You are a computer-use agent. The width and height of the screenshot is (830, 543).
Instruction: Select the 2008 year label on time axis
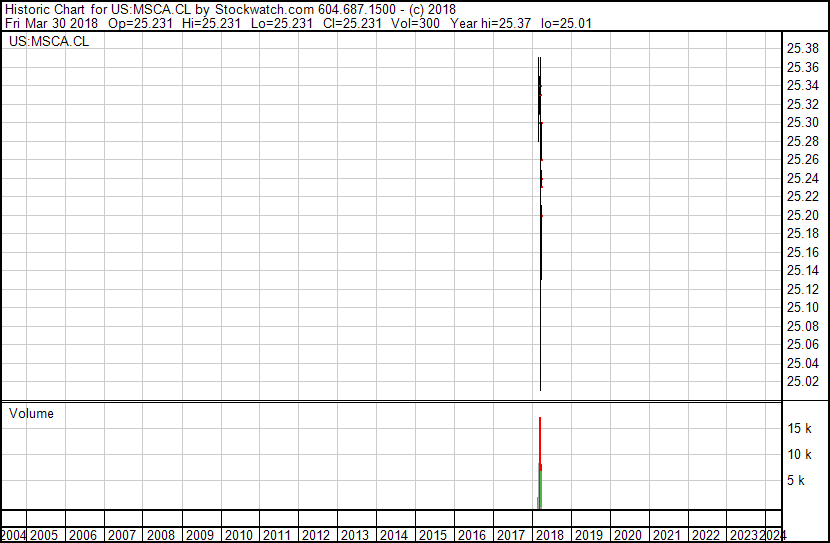pos(160,535)
